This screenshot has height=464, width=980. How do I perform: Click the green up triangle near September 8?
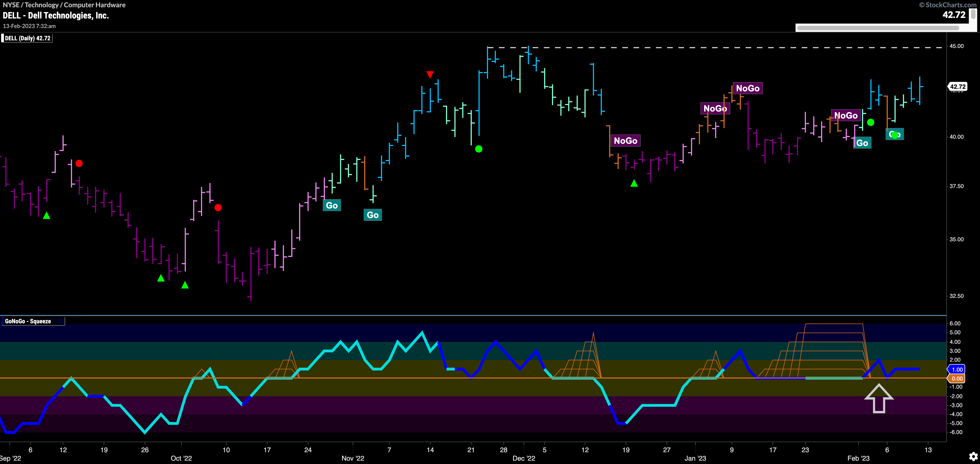47,216
